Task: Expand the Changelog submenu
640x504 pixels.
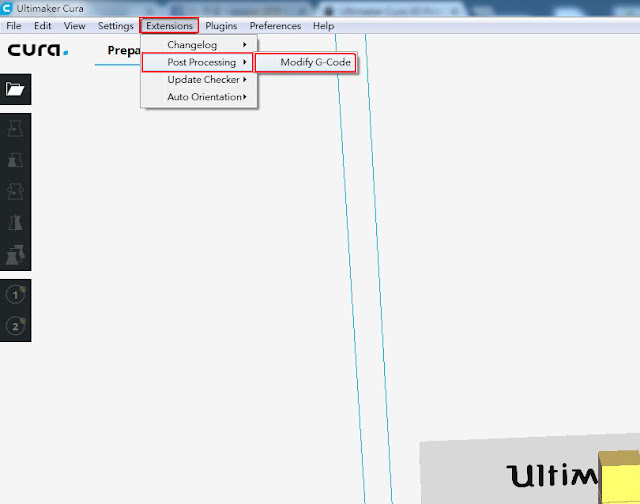Action: 199,44
